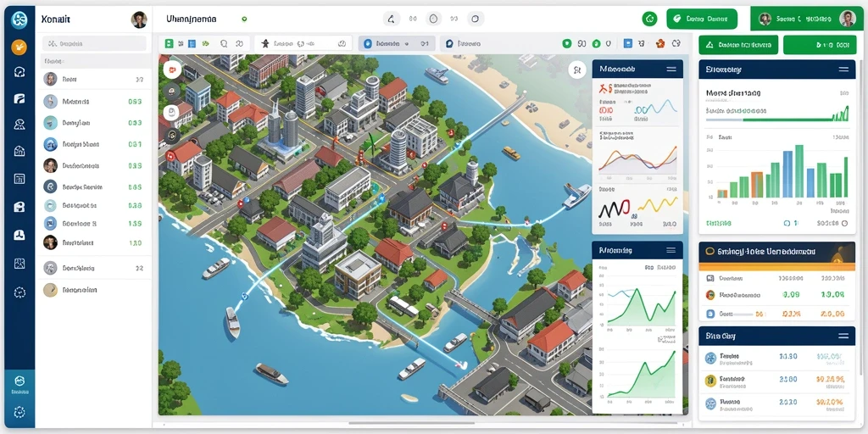The height and width of the screenshot is (434, 868).
Task: Click the teal logo icon atop the sidebar
Action: (x=19, y=20)
